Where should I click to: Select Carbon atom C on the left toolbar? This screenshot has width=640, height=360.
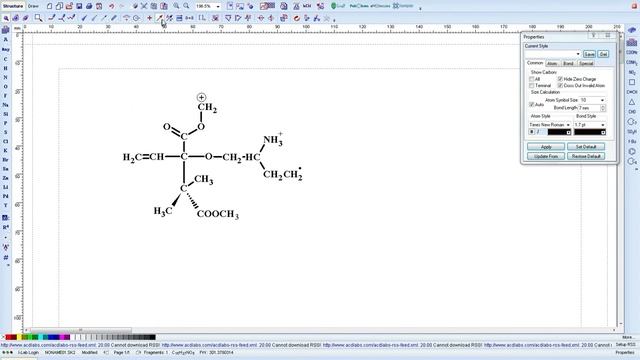(5, 59)
